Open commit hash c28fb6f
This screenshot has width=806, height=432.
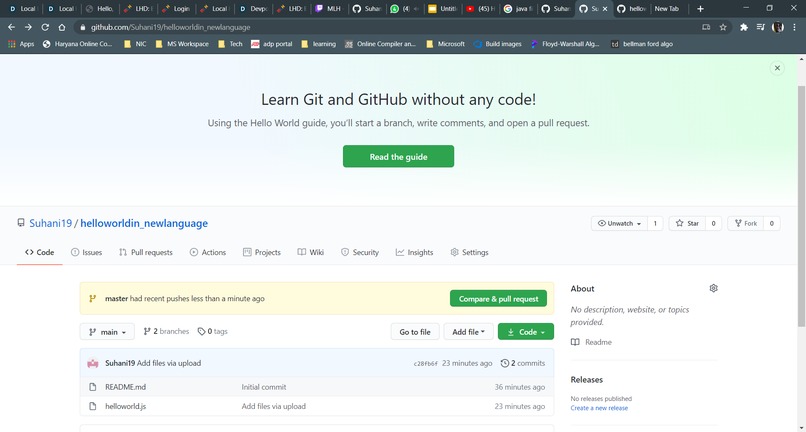[x=426, y=364]
